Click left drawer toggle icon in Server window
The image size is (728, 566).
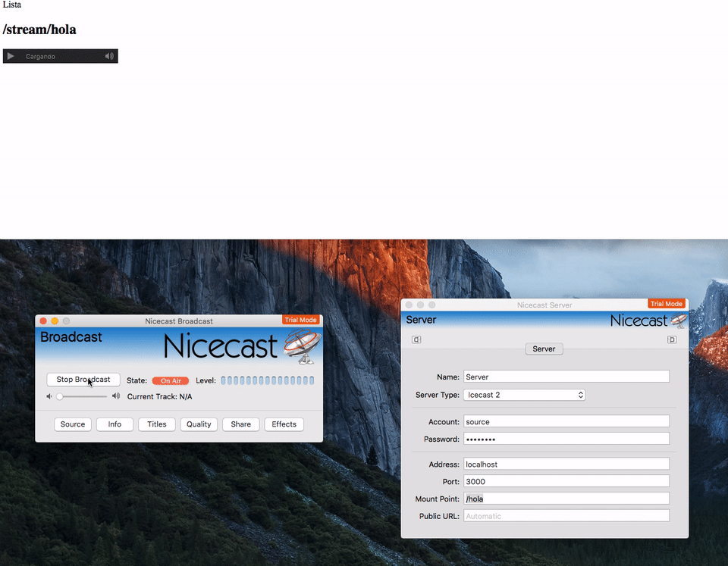point(416,339)
